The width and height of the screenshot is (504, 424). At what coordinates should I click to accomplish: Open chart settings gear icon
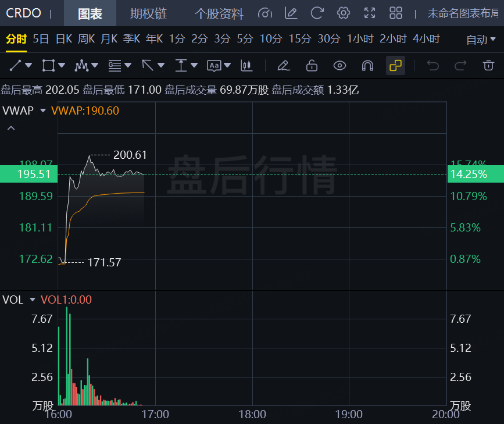[344, 13]
